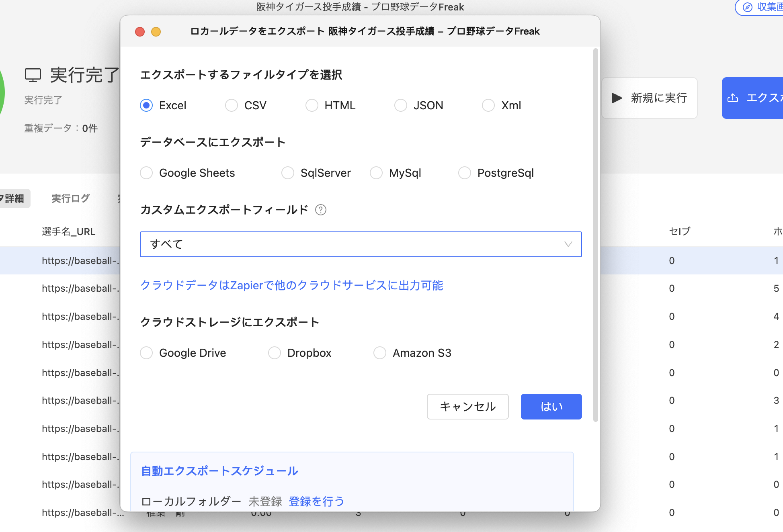783x532 pixels.
Task: Click the 重複データ：0件 status text
Action: point(61,128)
